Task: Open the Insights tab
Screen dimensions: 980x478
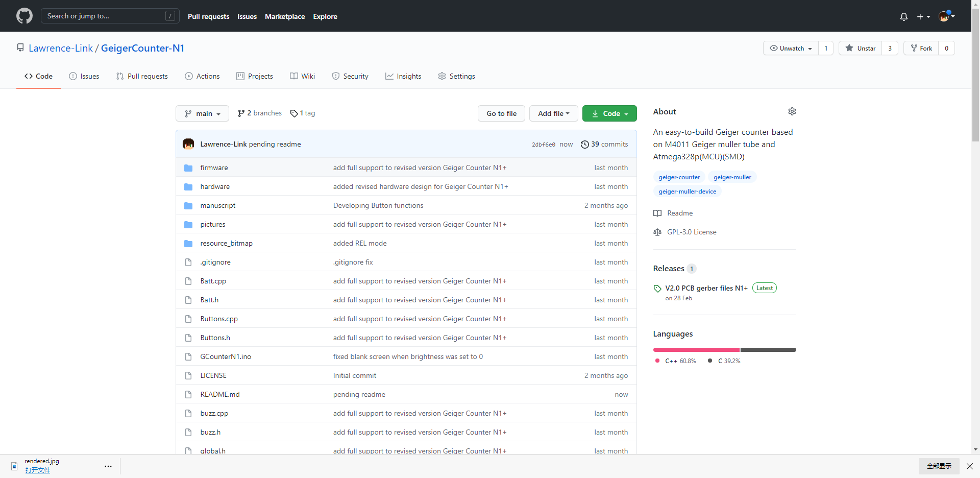Action: coord(403,76)
